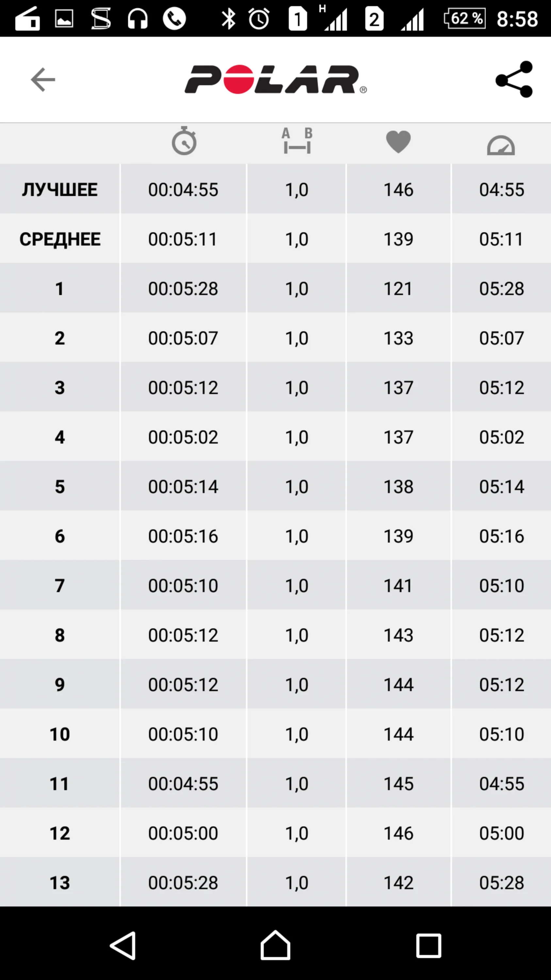Tap the share icon
Viewport: 551px width, 980px height.
pos(514,79)
